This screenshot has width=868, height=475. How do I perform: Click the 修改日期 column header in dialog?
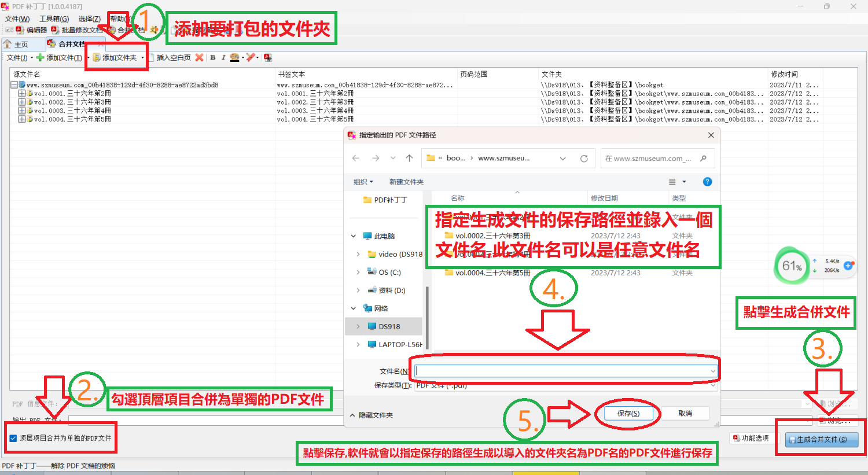pyautogui.click(x=604, y=198)
